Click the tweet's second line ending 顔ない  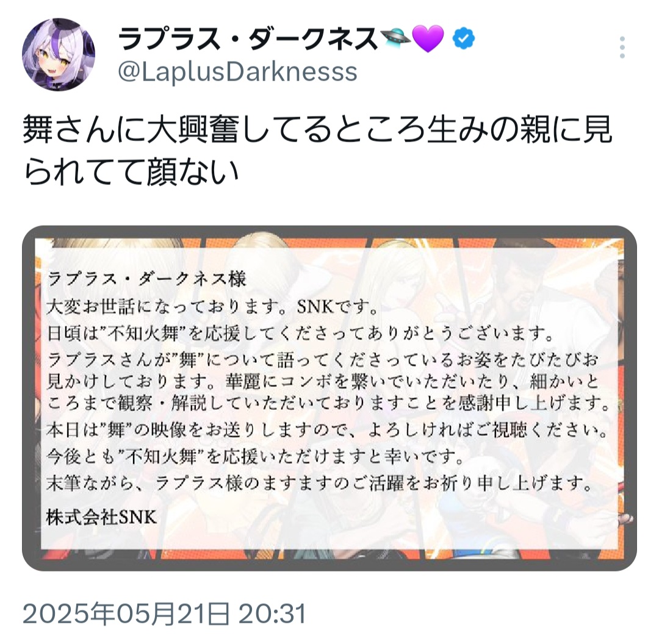pos(131,172)
